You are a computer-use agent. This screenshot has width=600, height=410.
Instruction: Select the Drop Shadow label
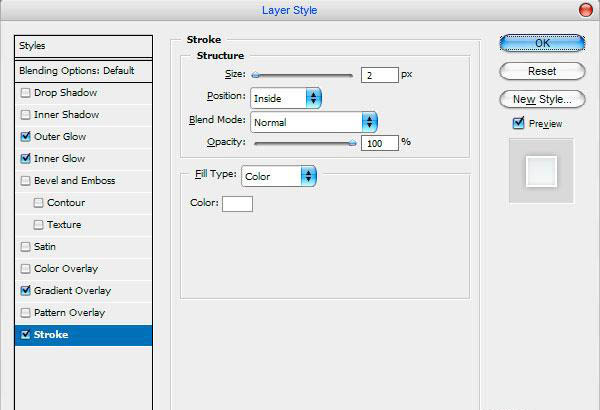click(65, 93)
